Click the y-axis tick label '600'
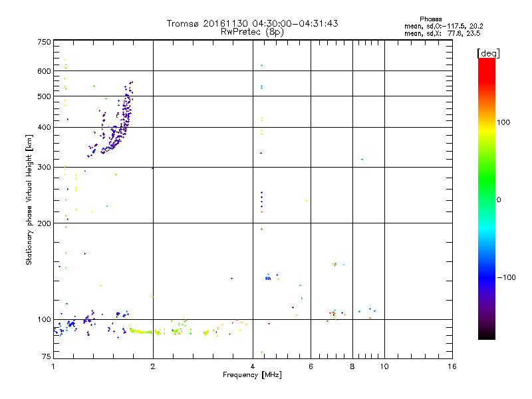Image resolution: width=532 pixels, height=399 pixels. [44, 71]
